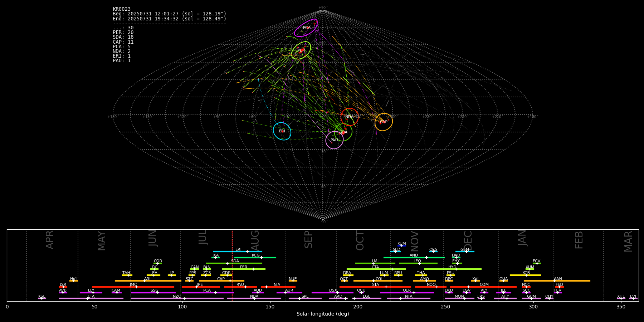Click the XHE shower bar in the timeline
The height and width of the screenshot is (322, 644).
pos(621,298)
